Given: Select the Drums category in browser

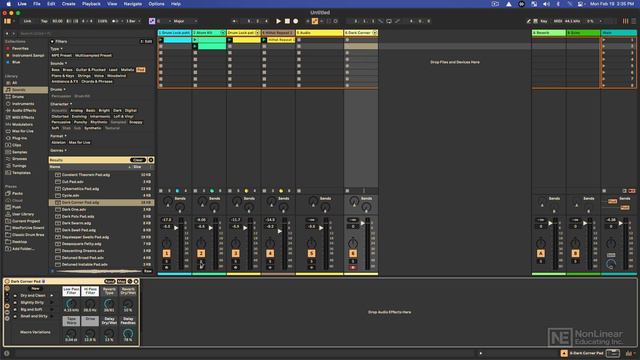Looking at the screenshot, I should [x=18, y=97].
